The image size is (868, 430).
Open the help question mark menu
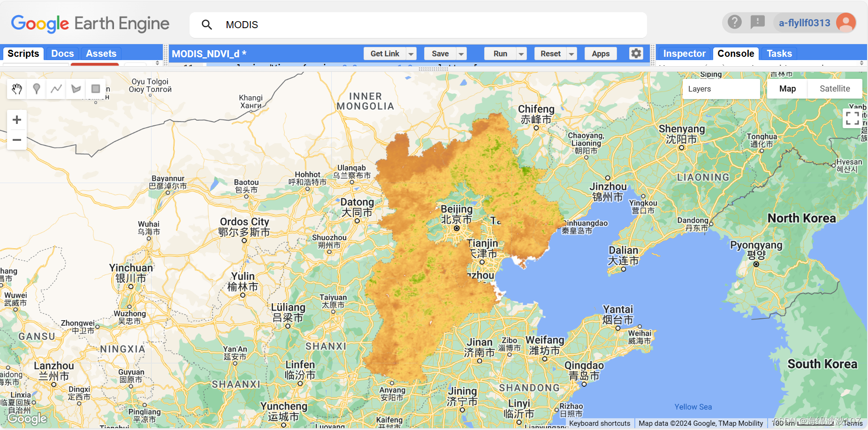pos(735,22)
